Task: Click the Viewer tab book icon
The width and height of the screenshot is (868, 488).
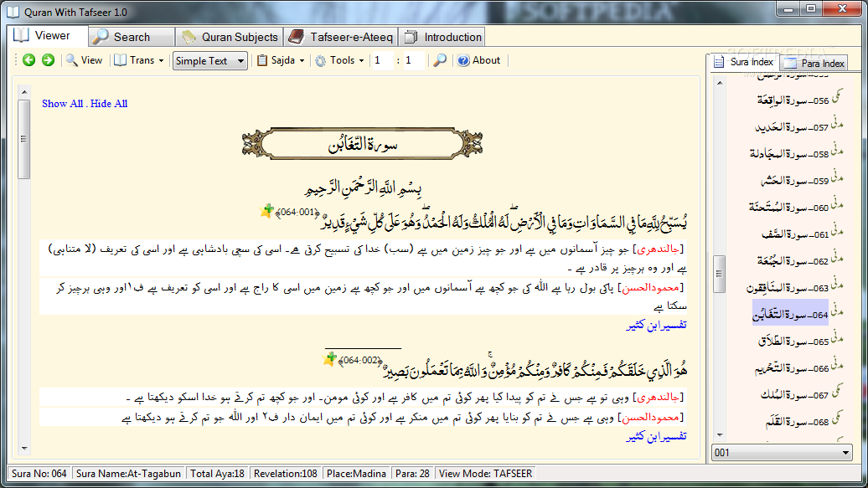Action: click(21, 35)
